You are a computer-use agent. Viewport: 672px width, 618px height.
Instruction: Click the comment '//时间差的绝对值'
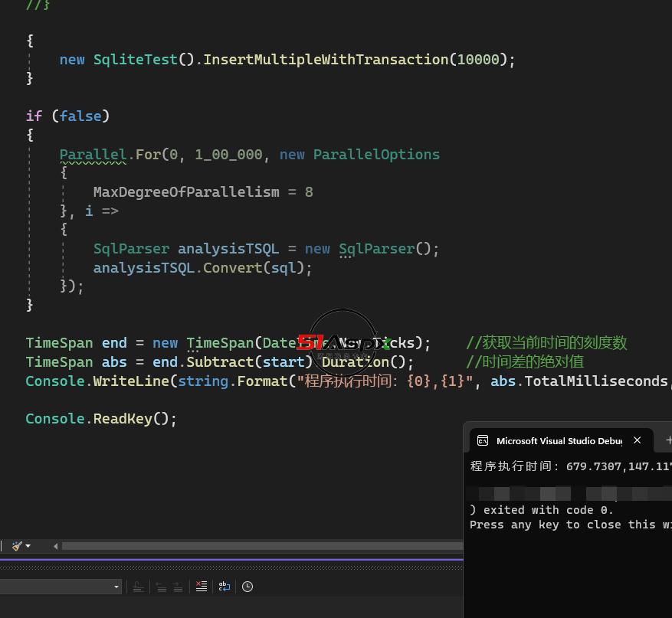pos(525,362)
